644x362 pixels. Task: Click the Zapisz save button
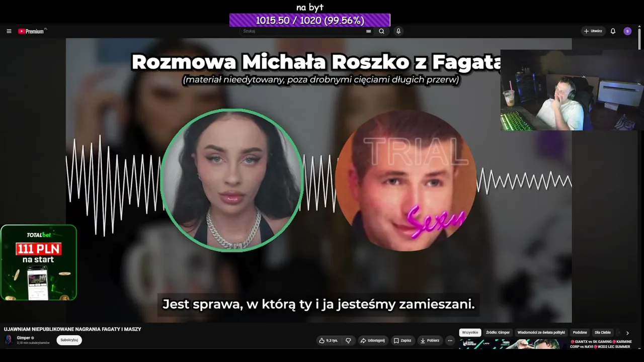click(403, 340)
